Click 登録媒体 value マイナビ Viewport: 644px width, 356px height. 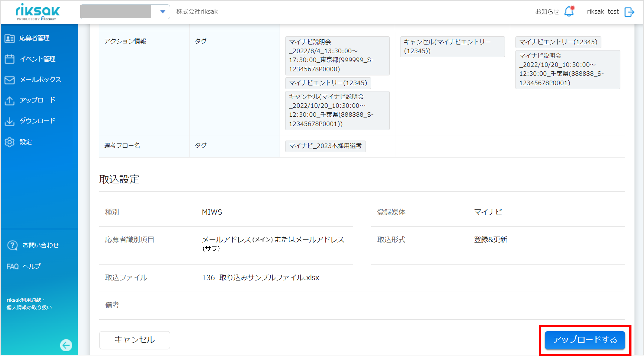coord(488,212)
